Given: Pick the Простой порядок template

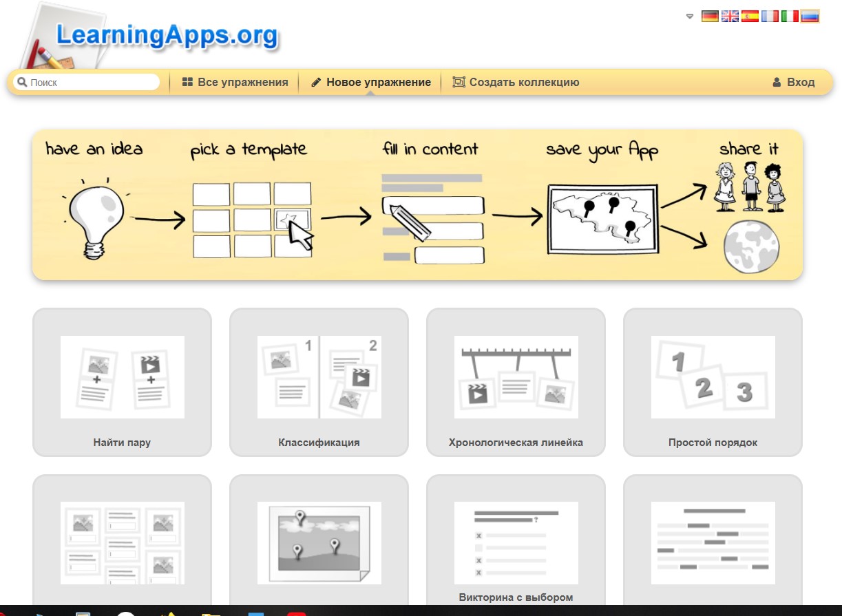Looking at the screenshot, I should [x=713, y=382].
